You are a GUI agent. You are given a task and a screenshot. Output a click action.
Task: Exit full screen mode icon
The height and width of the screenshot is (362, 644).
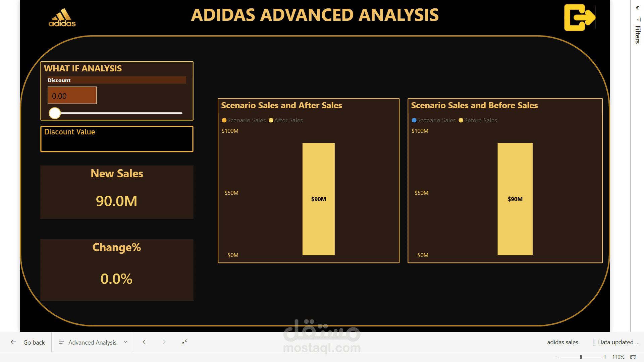pos(184,342)
